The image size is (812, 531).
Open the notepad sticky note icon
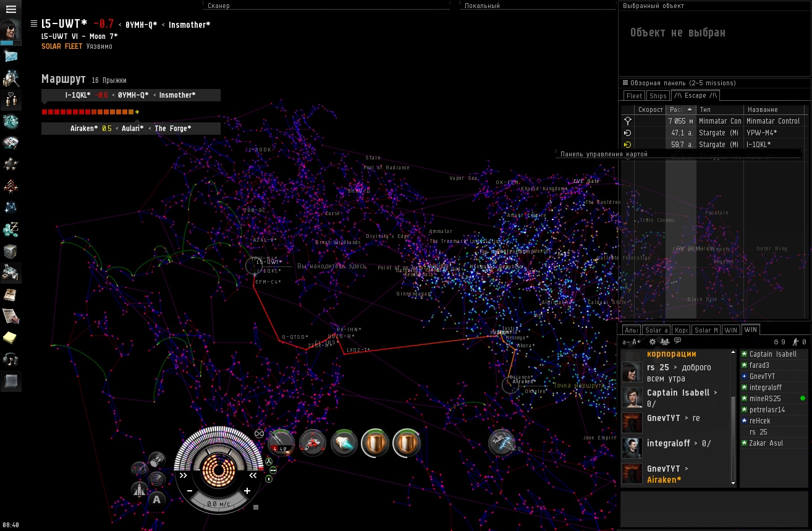tap(11, 338)
